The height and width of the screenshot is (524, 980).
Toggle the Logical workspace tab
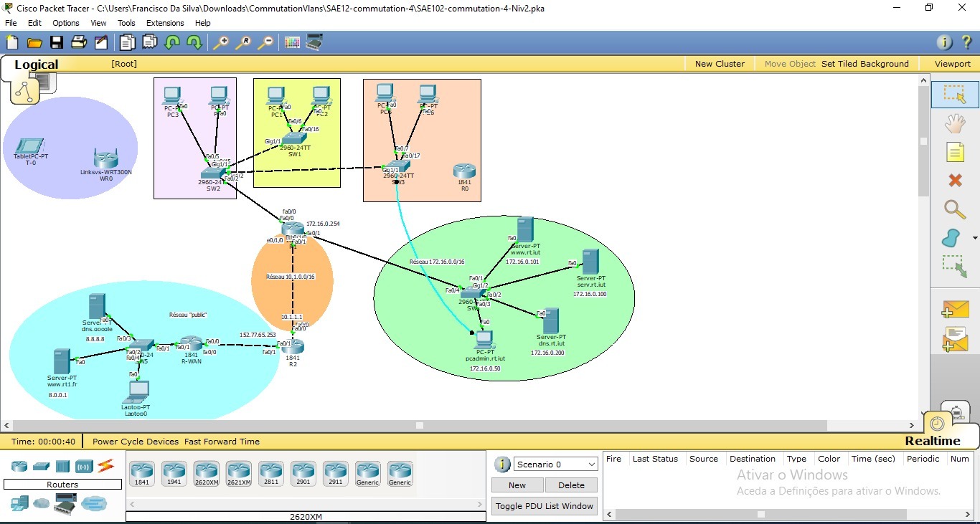click(36, 65)
